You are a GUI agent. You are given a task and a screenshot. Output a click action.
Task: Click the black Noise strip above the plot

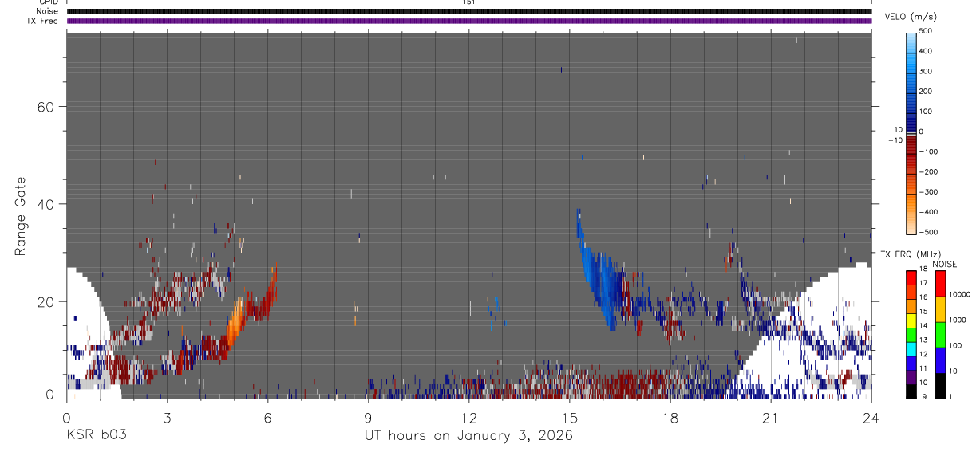point(469,11)
